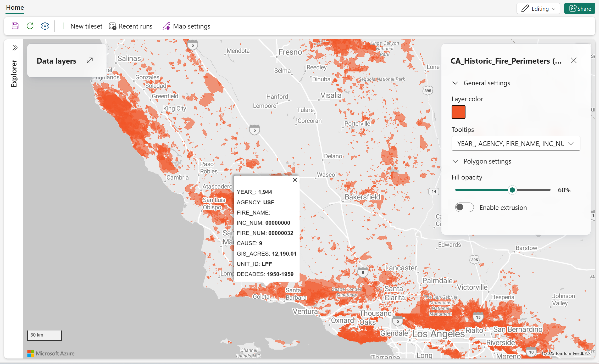This screenshot has width=599, height=364.
Task: Collapse the General settings section
Action: point(455,83)
